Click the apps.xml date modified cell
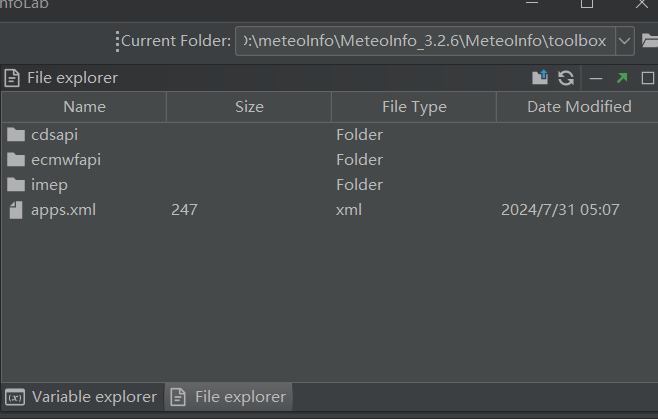The width and height of the screenshot is (658, 419). [x=560, y=210]
